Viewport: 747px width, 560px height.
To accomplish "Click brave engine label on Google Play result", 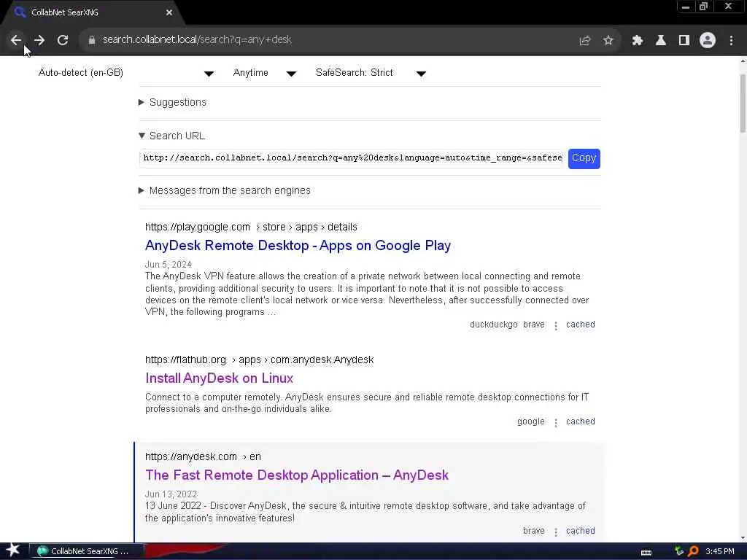I will pos(533,324).
